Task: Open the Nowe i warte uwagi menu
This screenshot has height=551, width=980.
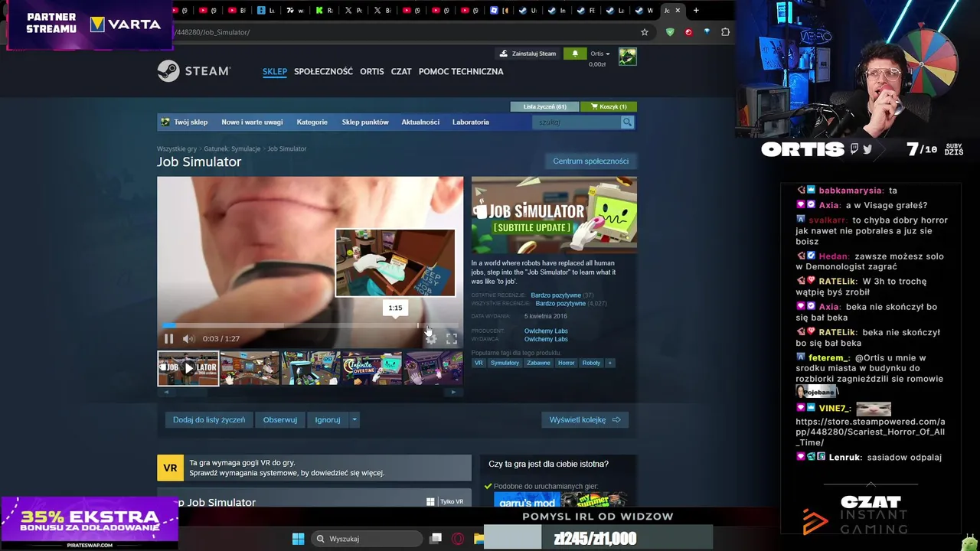Action: click(x=252, y=122)
